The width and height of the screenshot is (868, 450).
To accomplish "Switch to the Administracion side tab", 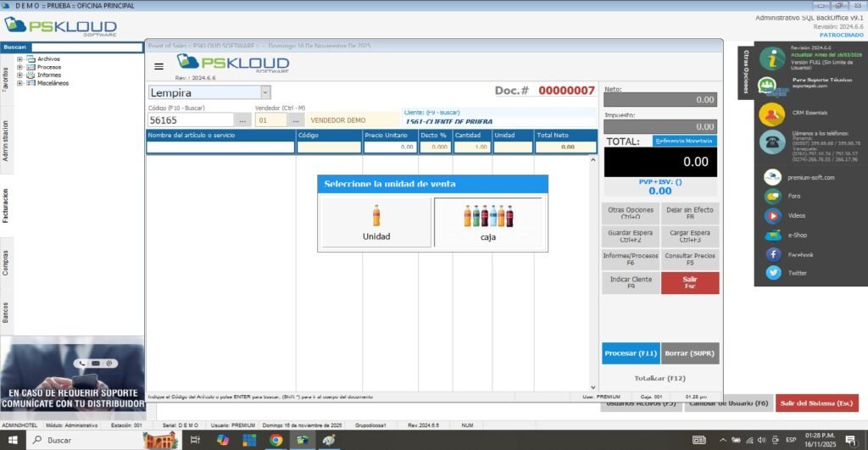I will 6,141.
